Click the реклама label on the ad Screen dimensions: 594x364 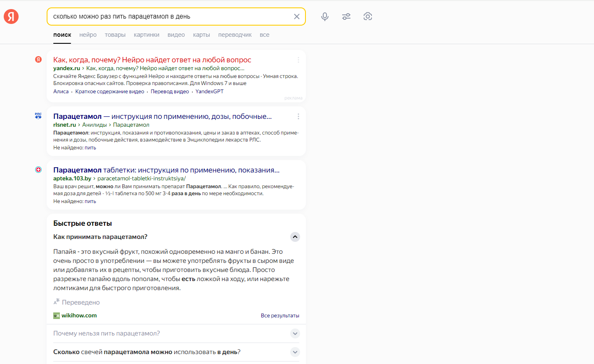coord(293,98)
